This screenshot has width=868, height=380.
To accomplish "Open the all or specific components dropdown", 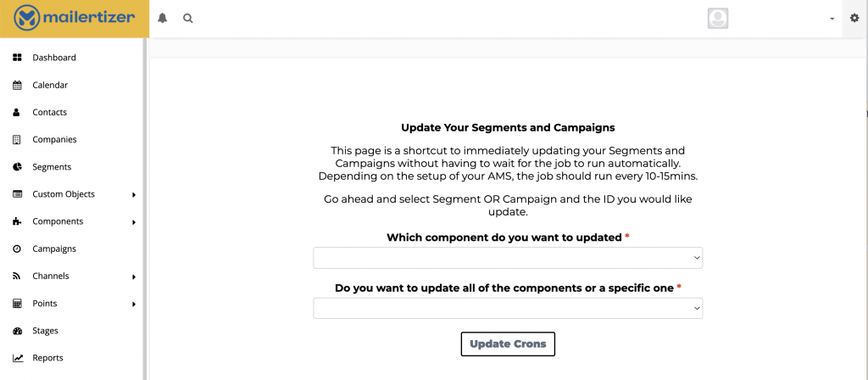I will point(508,309).
